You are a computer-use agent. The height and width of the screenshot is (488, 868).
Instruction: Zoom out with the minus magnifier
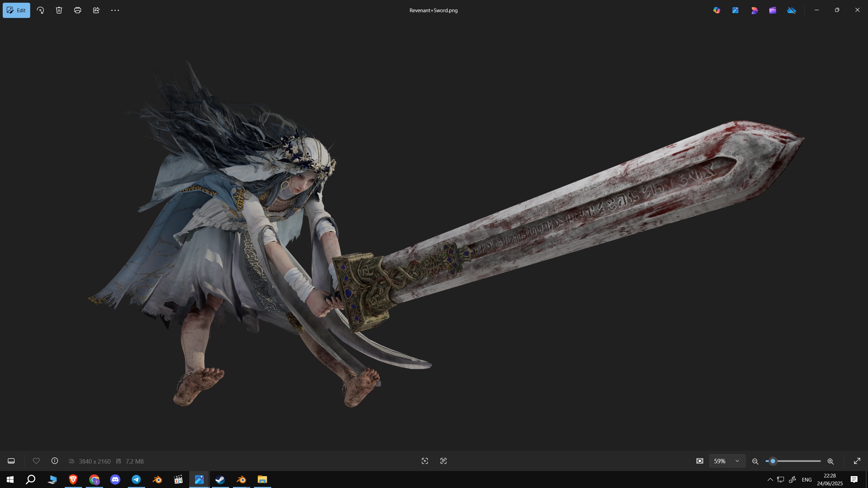pyautogui.click(x=755, y=461)
